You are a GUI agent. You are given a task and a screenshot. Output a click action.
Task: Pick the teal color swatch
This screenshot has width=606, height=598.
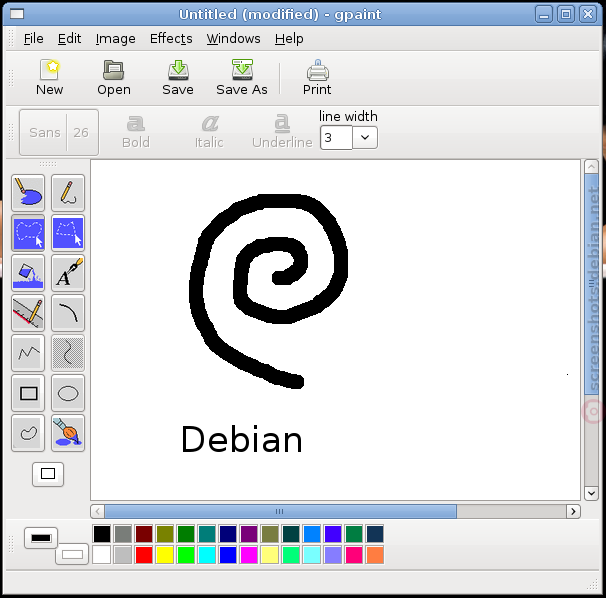[x=207, y=534]
